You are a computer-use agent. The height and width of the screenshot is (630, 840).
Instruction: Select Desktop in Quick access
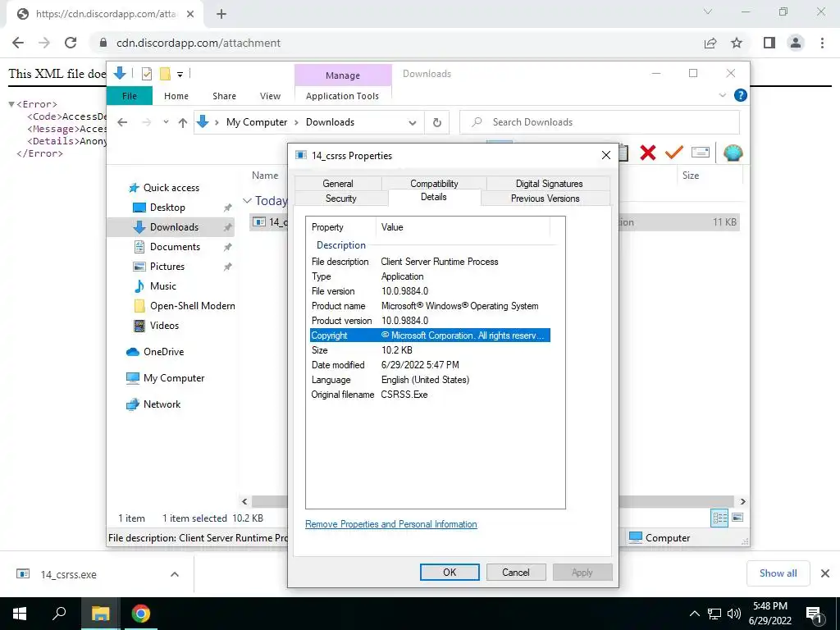point(167,208)
